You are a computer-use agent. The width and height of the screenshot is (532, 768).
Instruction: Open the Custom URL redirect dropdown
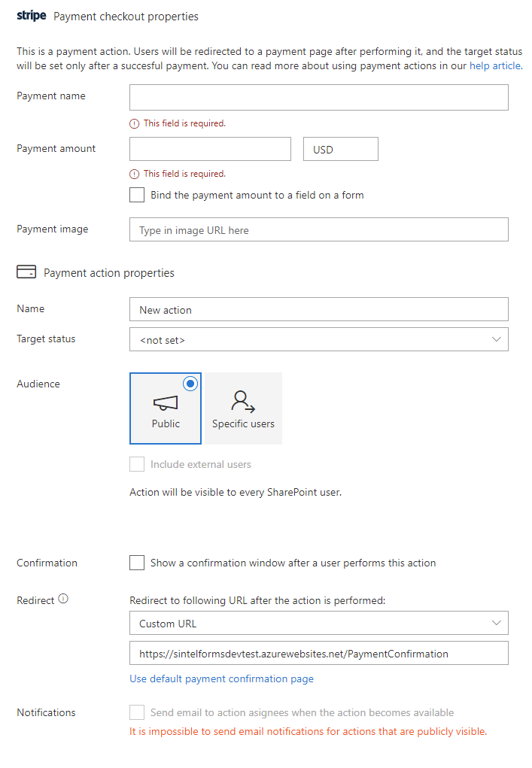click(x=318, y=624)
